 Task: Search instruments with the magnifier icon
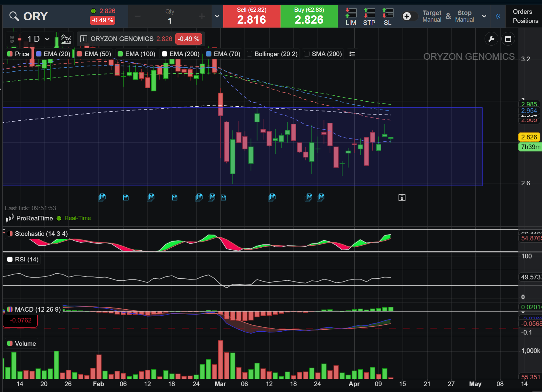coord(14,16)
